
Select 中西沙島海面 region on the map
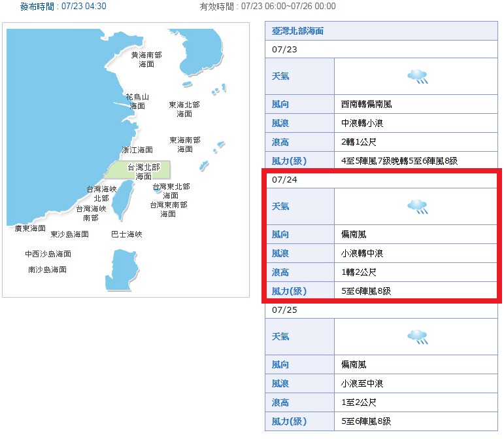(x=48, y=254)
